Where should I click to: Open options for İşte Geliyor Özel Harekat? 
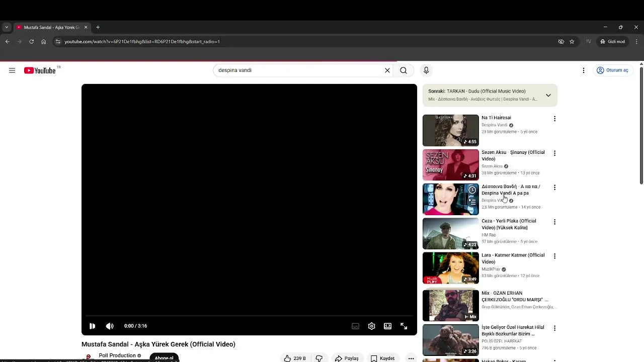[x=554, y=328]
